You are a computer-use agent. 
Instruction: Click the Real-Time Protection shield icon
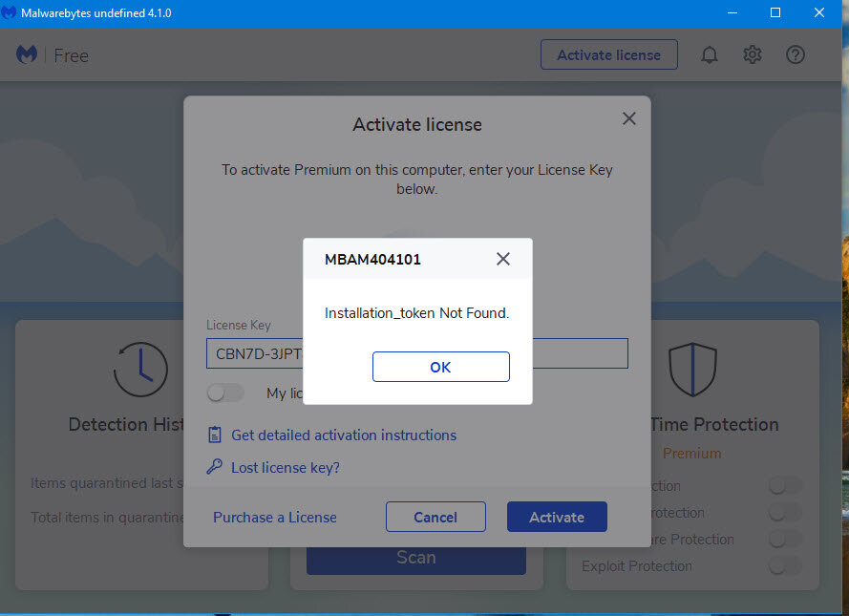click(x=692, y=370)
